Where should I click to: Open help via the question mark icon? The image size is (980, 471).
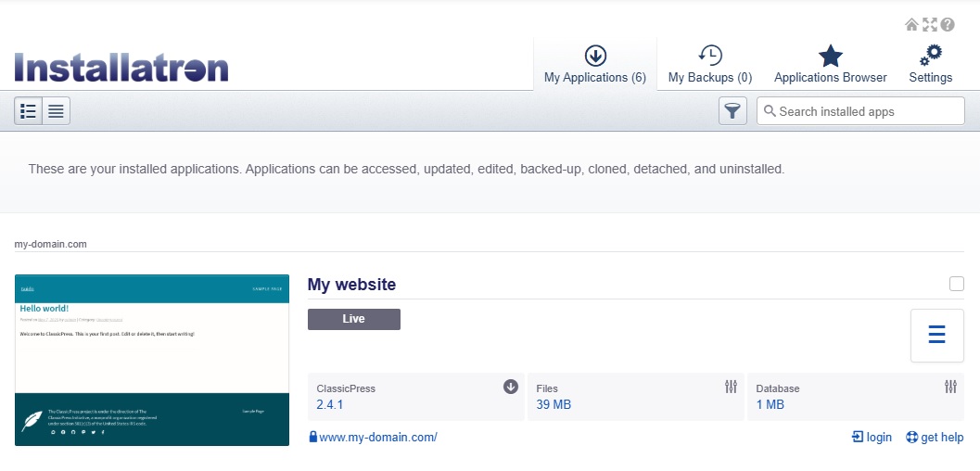[948, 25]
